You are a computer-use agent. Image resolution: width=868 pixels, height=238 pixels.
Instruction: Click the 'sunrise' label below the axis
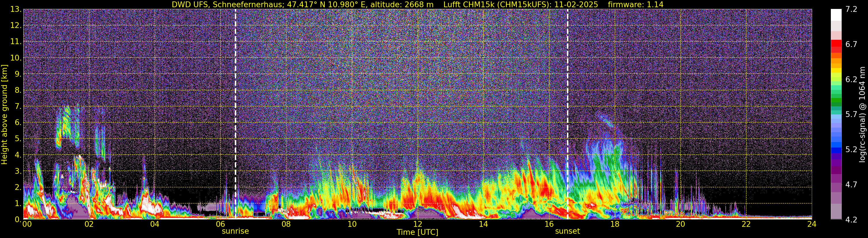click(x=235, y=231)
